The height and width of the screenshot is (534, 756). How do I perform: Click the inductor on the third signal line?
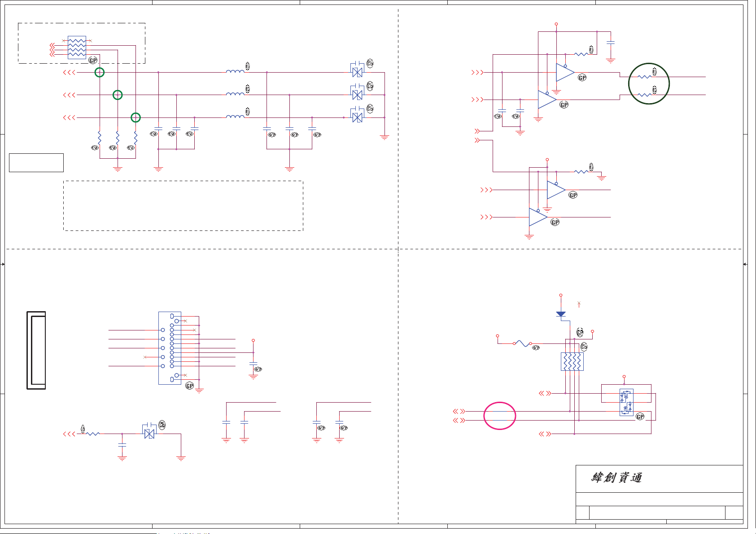coord(235,116)
